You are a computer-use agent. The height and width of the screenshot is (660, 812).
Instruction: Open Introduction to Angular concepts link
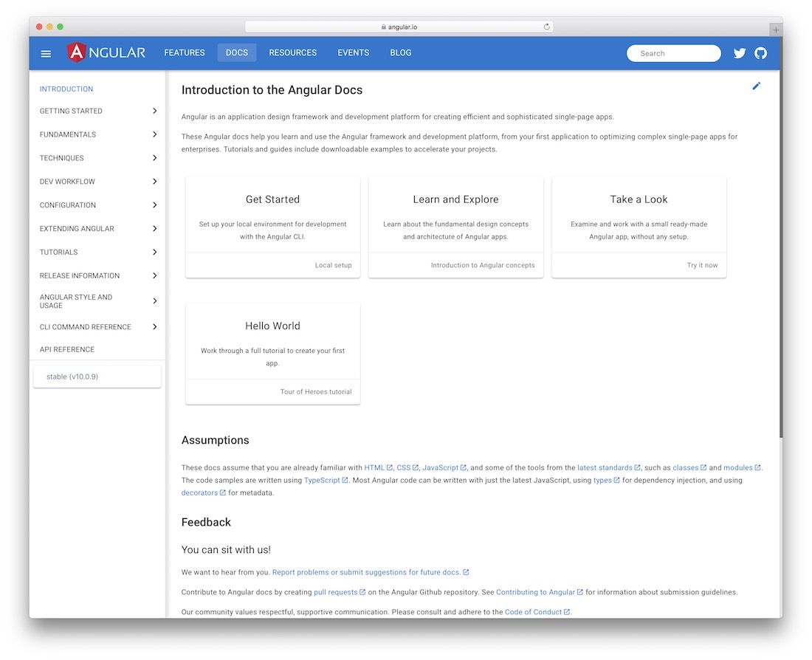pyautogui.click(x=483, y=265)
